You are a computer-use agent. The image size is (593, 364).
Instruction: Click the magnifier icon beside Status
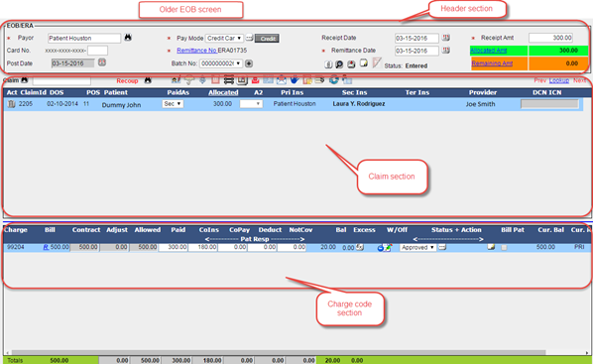click(x=339, y=64)
